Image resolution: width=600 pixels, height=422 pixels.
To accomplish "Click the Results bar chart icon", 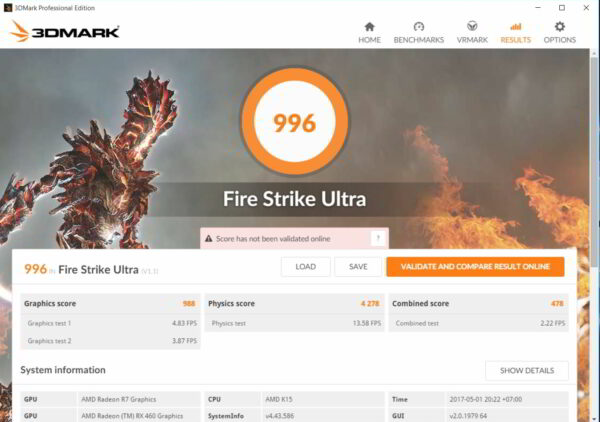I will click(x=515, y=27).
